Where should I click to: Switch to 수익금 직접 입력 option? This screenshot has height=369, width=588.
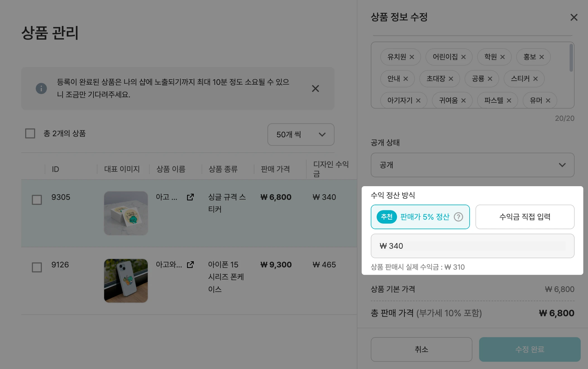point(525,217)
